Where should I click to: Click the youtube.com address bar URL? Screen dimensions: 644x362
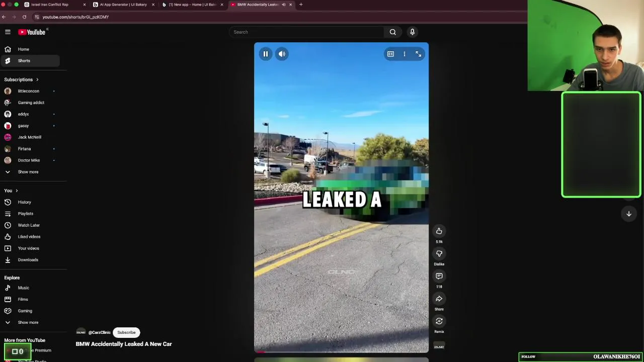tap(75, 17)
